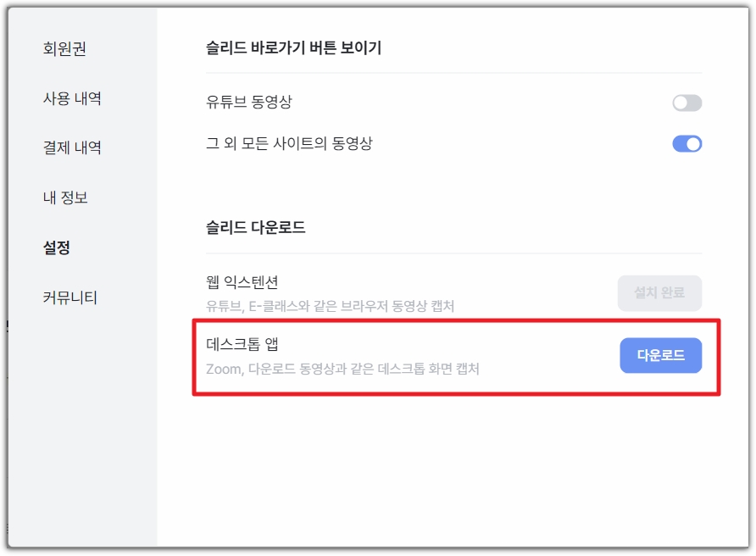Click the 설치 완료 installed button

tap(659, 292)
